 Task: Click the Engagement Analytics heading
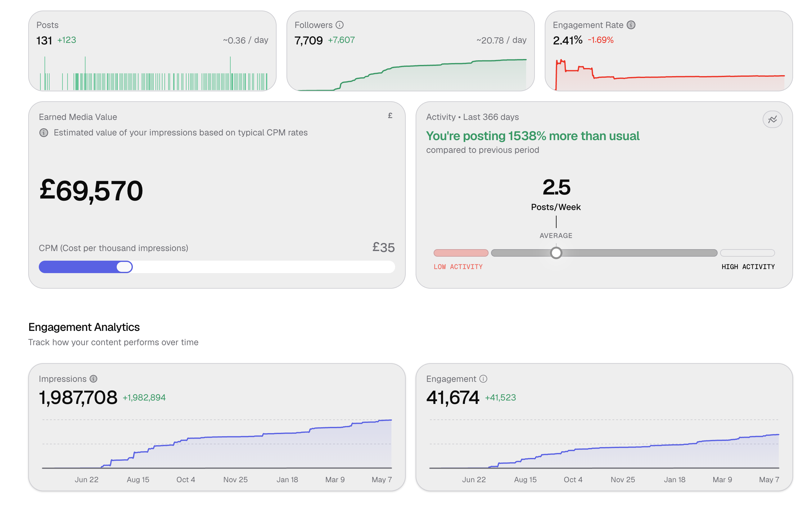[84, 327]
